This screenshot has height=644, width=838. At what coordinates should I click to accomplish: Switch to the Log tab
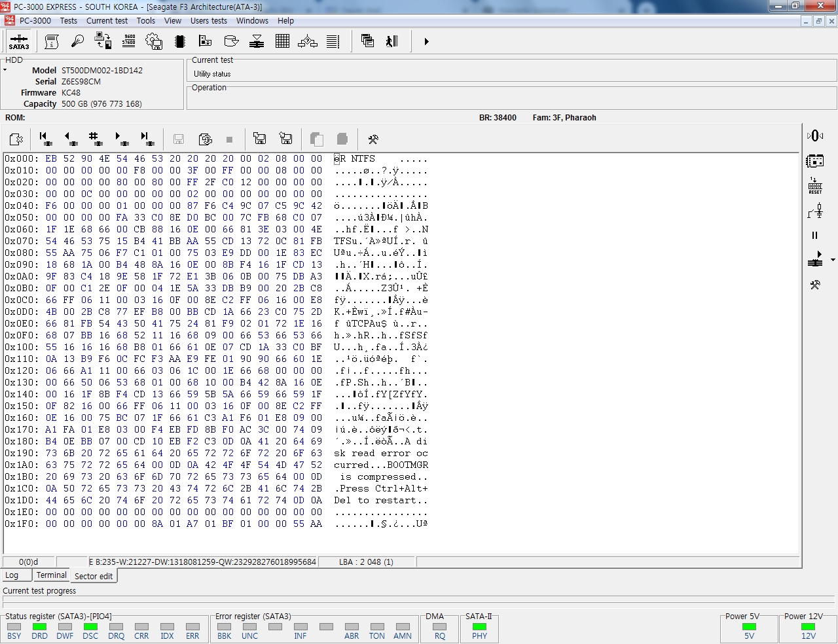(x=12, y=575)
